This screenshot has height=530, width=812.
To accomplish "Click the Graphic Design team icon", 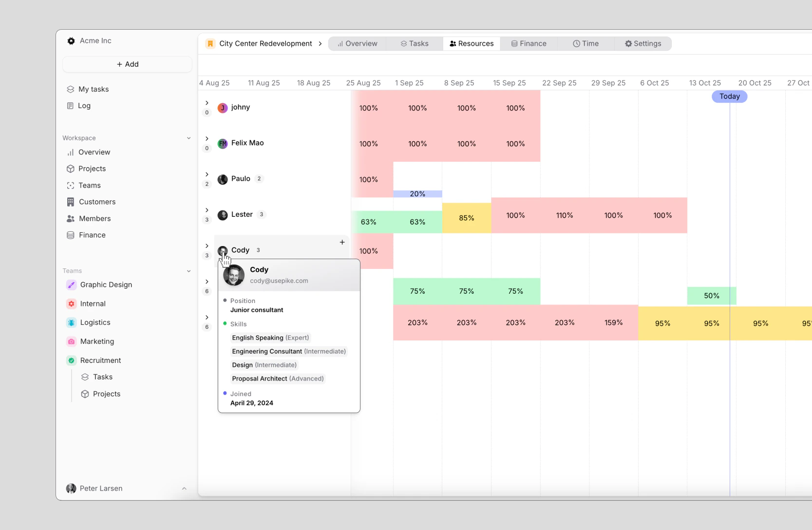I will [x=71, y=285].
